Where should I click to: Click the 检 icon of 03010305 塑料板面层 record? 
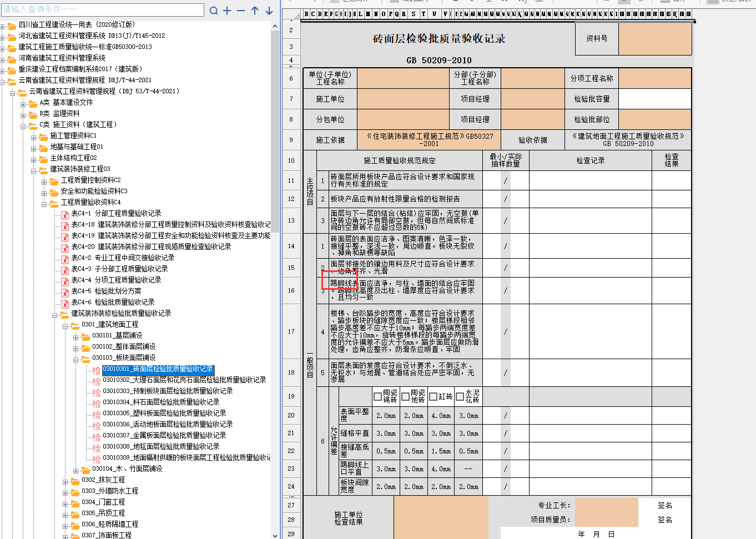[x=97, y=414]
